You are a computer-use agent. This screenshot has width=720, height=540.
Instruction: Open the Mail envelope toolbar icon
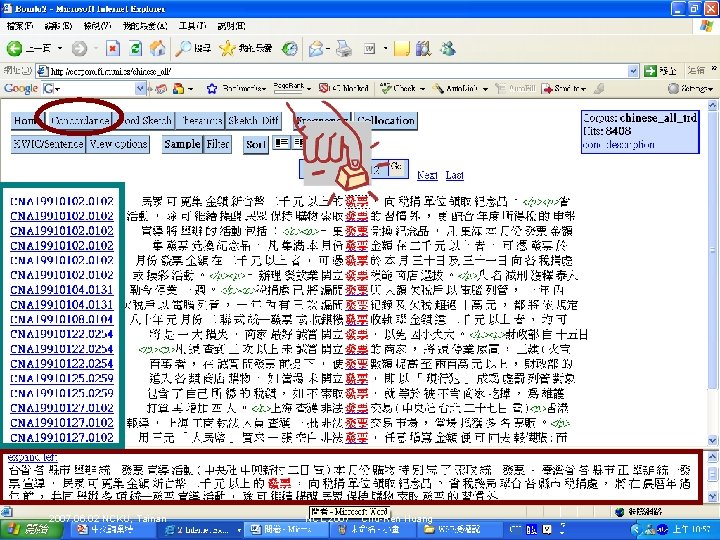tap(316, 48)
